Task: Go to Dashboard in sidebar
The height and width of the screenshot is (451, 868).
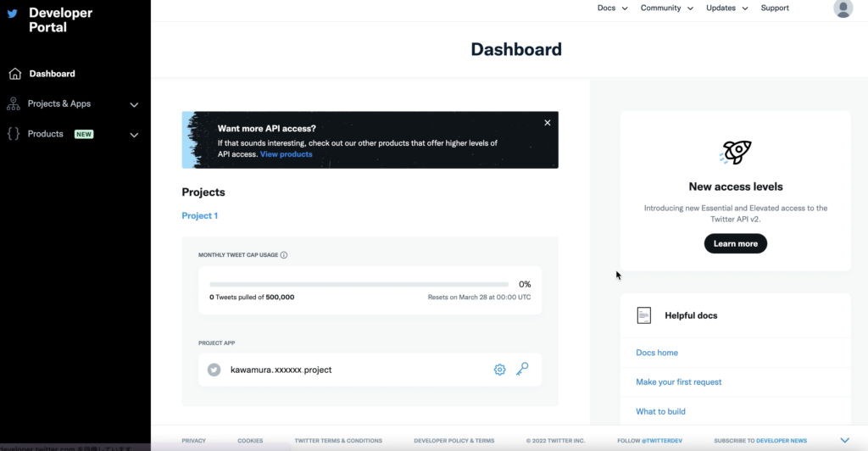Action: click(x=52, y=74)
